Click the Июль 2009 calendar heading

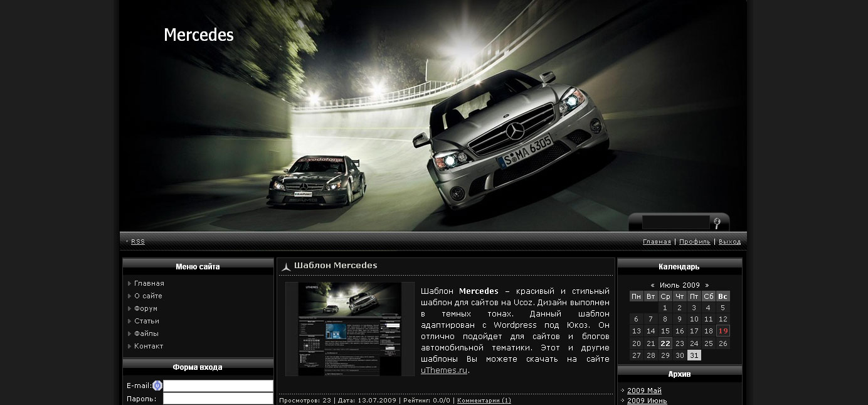pyautogui.click(x=680, y=285)
